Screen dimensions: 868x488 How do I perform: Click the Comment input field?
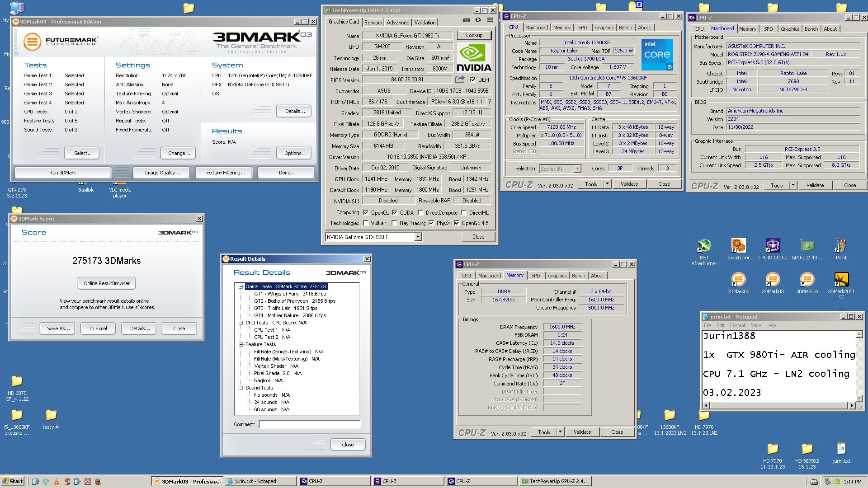(x=309, y=424)
